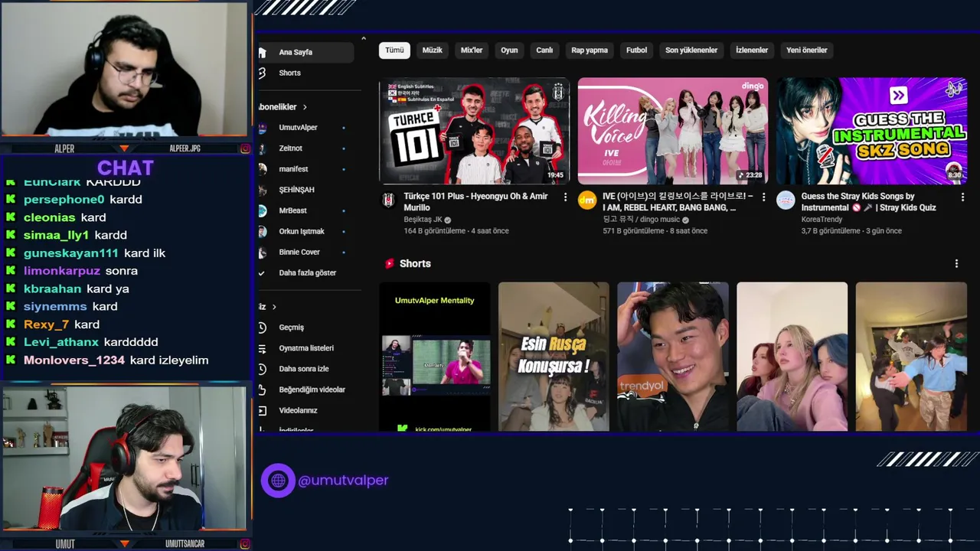Click Beşiktaş JK channel avatar

[x=388, y=201]
